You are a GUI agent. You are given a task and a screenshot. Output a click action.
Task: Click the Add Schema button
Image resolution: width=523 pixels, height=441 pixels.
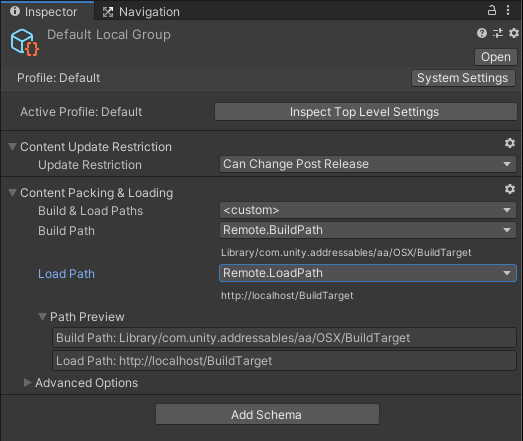[x=267, y=414]
